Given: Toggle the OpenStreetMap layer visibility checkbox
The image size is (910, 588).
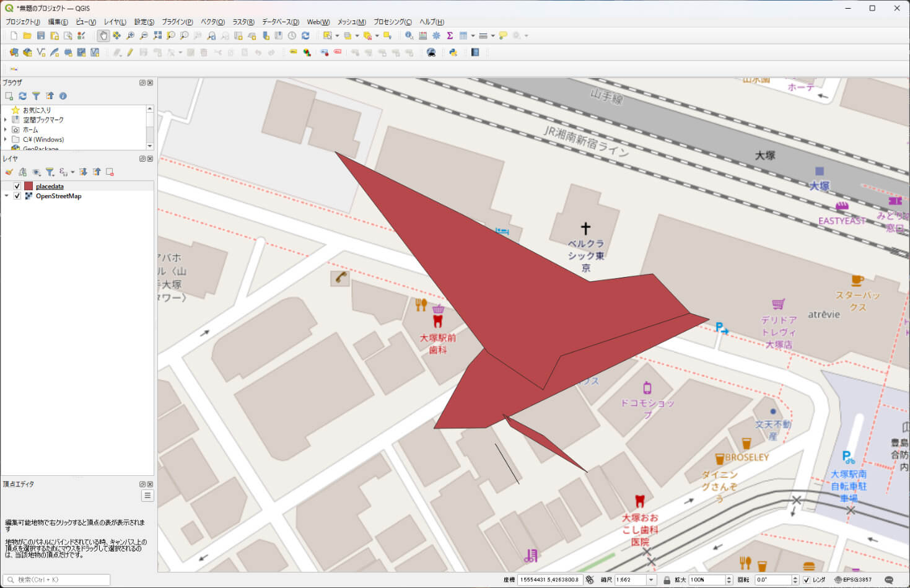Looking at the screenshot, I should [17, 196].
